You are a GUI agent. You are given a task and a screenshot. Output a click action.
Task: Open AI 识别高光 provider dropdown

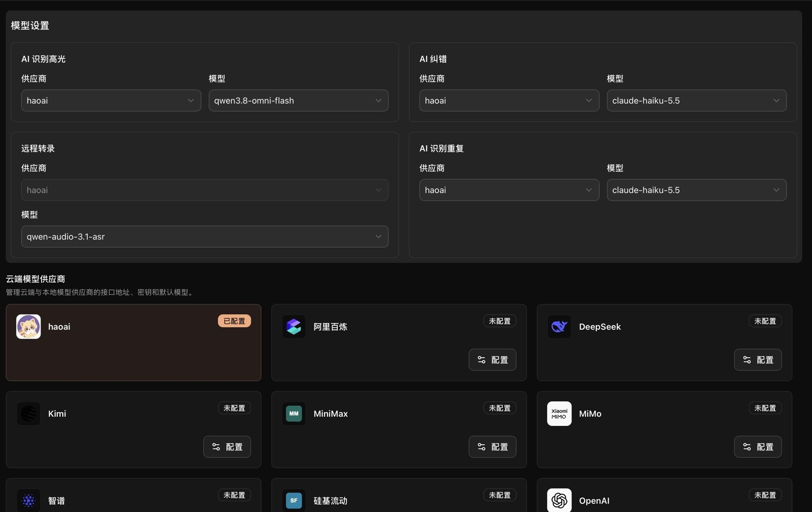pyautogui.click(x=111, y=101)
